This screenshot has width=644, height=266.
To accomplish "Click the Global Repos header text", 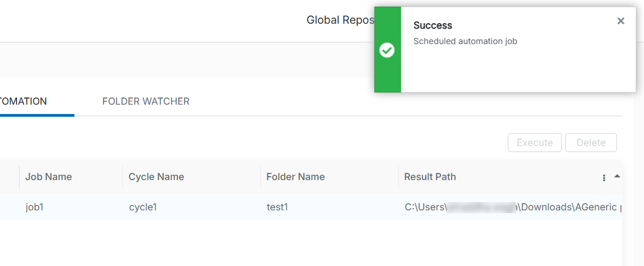I will click(x=340, y=20).
